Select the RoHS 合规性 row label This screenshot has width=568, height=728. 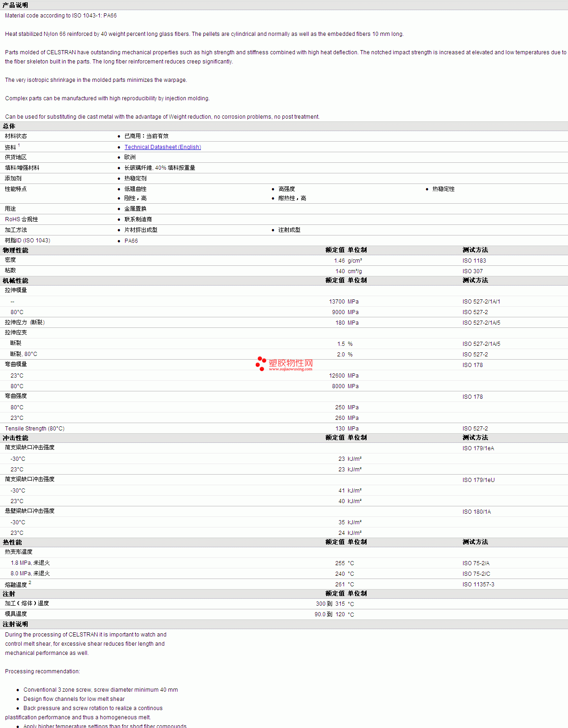click(x=22, y=219)
